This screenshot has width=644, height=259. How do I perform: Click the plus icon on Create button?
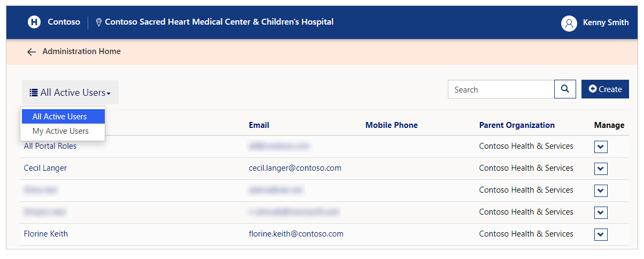point(593,89)
